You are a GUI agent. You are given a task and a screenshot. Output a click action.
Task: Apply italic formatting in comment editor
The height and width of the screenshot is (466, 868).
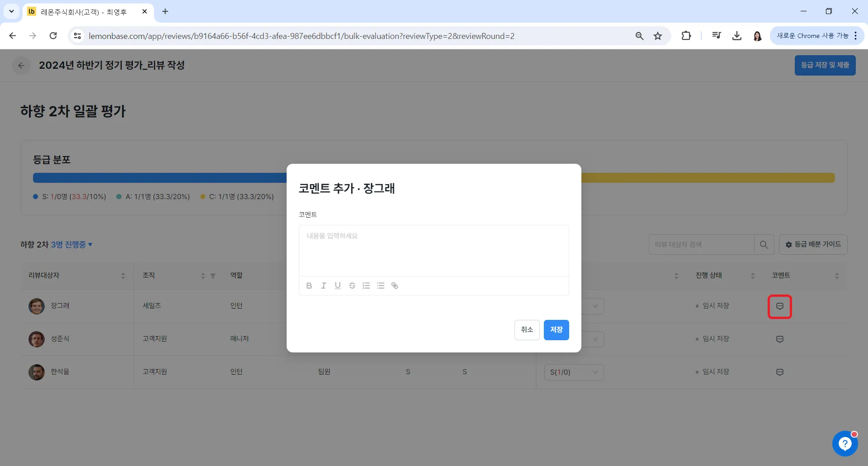pyautogui.click(x=324, y=285)
